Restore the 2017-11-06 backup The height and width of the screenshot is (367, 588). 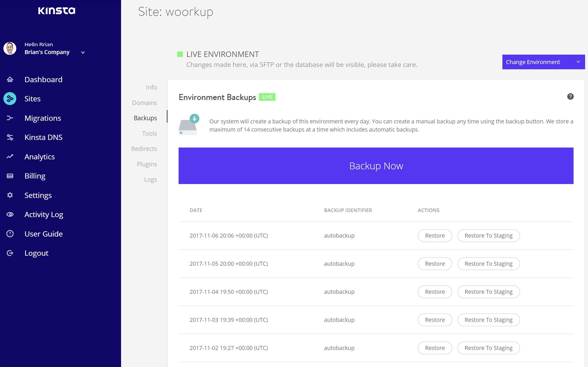(435, 235)
